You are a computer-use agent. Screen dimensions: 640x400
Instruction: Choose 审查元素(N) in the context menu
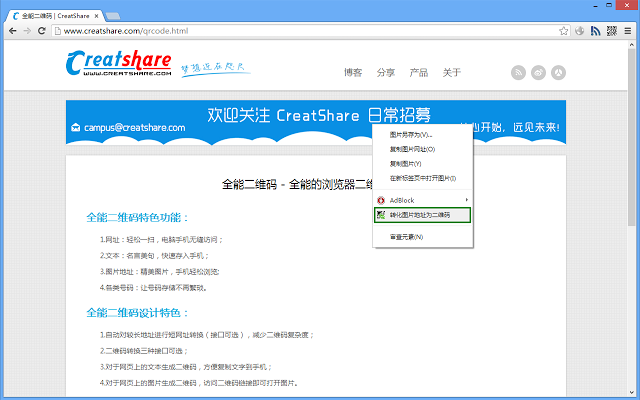click(423, 237)
